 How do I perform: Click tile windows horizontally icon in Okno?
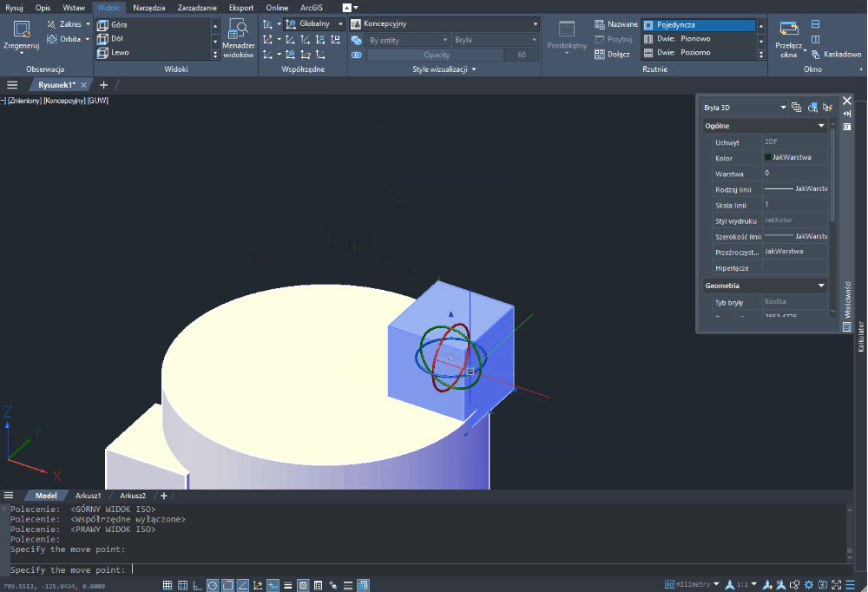click(815, 23)
